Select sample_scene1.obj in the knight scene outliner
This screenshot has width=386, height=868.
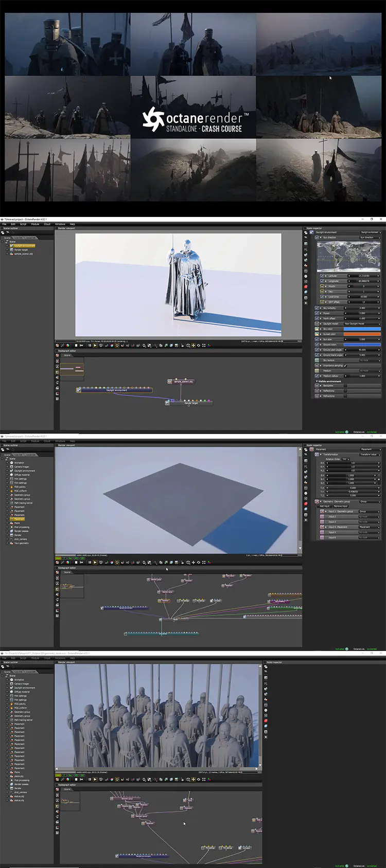click(x=23, y=254)
